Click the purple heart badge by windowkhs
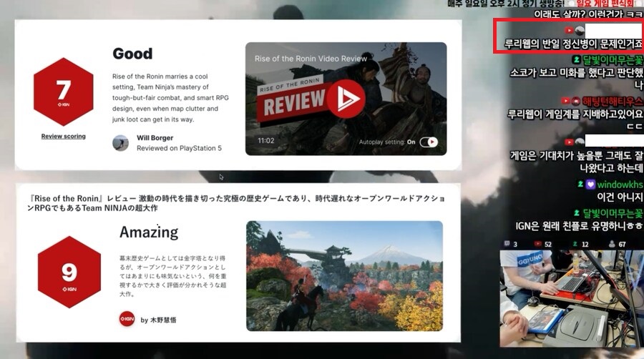The height and width of the screenshot is (359, 644). (591, 184)
